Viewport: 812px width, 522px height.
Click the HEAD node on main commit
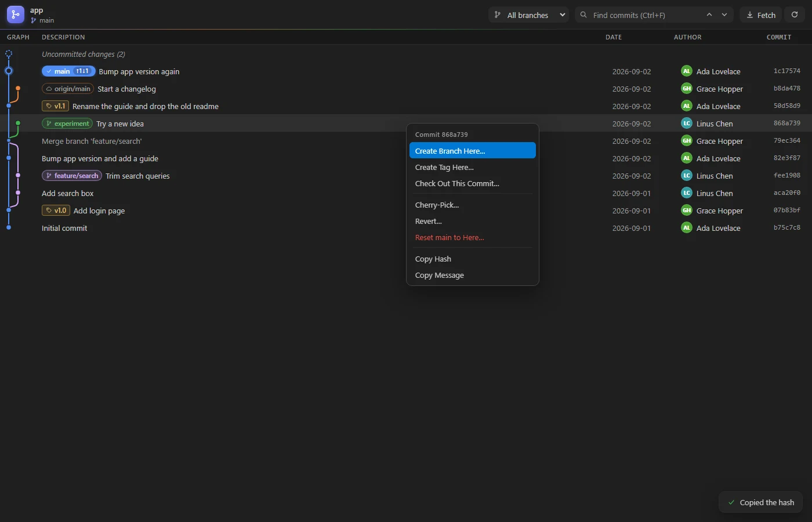click(9, 71)
